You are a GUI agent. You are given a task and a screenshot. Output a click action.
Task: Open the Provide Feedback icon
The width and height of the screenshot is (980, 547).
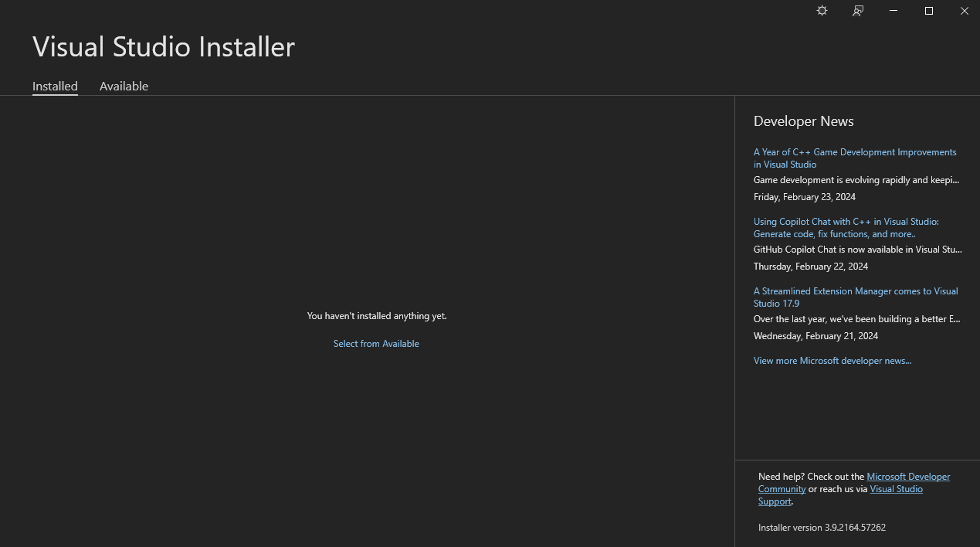click(858, 11)
